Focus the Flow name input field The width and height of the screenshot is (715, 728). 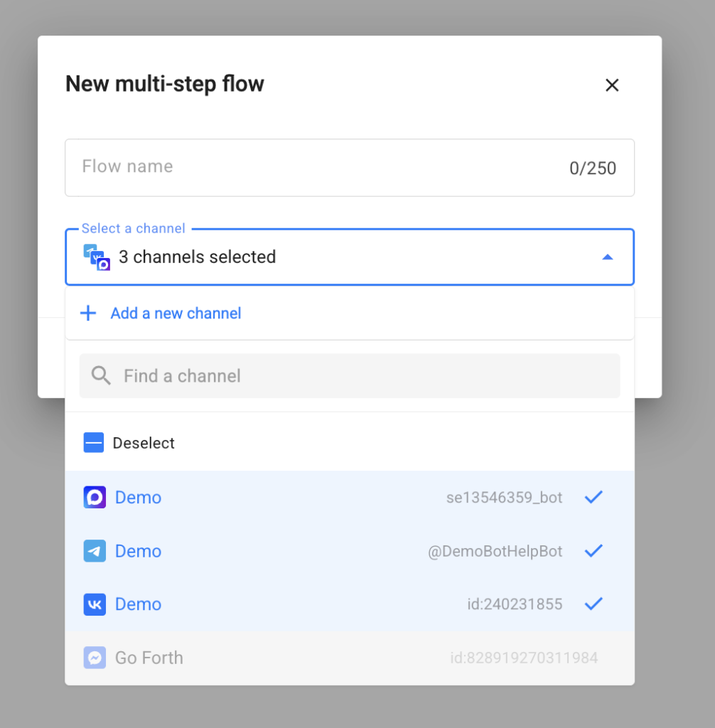click(x=350, y=168)
